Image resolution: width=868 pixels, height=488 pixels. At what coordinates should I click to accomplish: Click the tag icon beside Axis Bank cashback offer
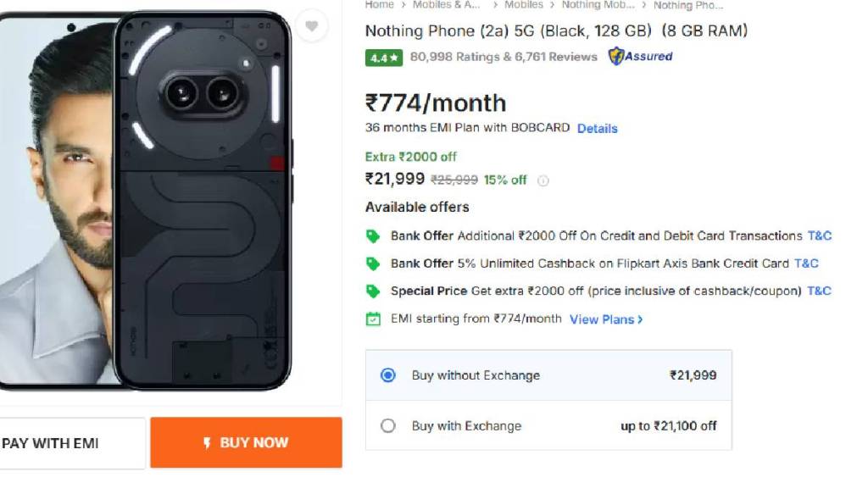coord(373,263)
